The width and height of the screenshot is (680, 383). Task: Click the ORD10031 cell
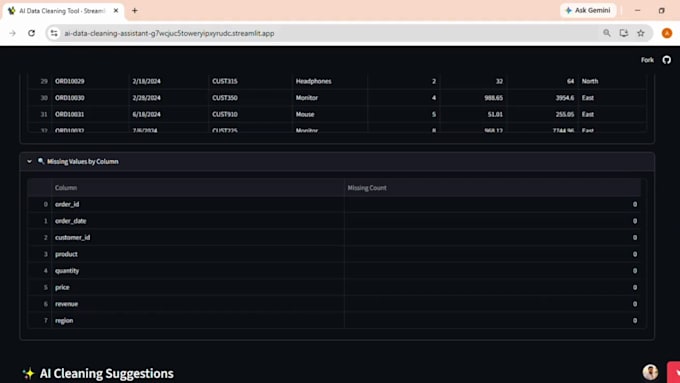coord(90,114)
